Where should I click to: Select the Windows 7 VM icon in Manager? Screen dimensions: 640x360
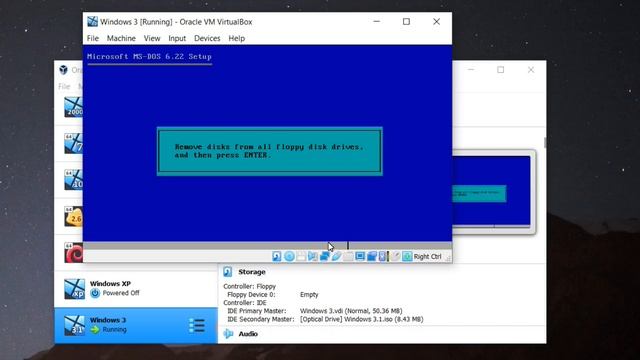[x=73, y=143]
